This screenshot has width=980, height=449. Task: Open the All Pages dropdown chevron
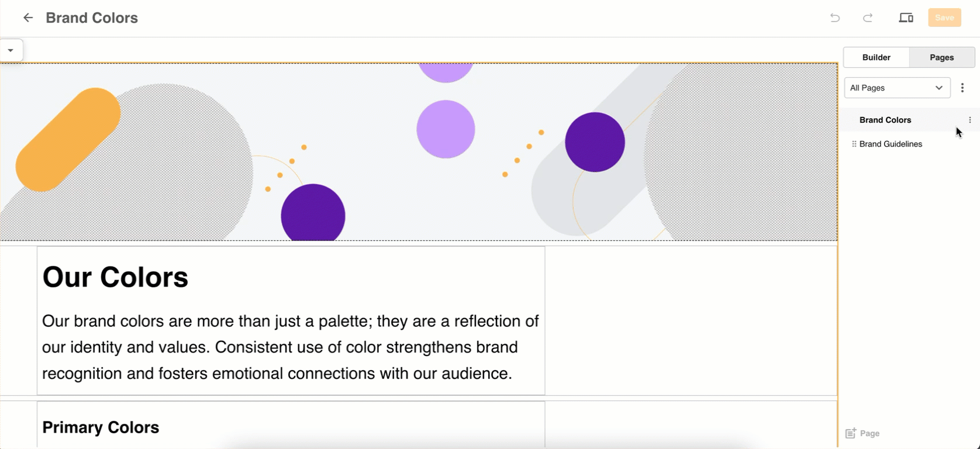pos(940,88)
